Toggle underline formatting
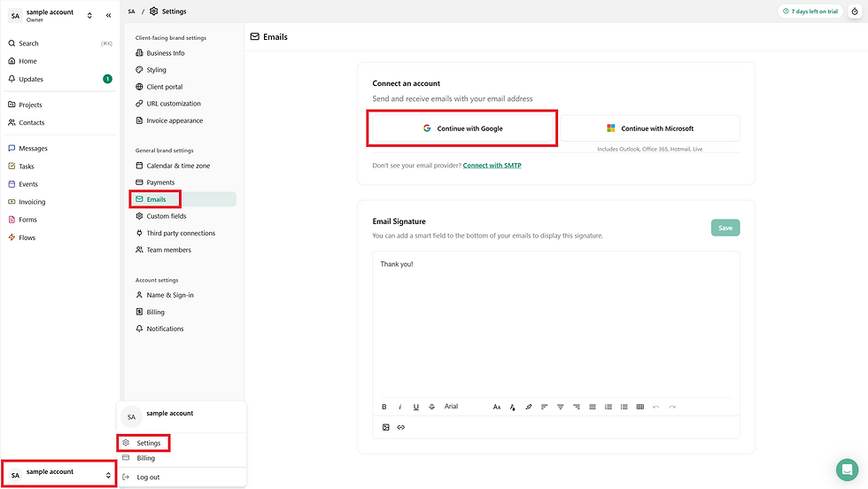This screenshot has height=489, width=868. tap(416, 407)
